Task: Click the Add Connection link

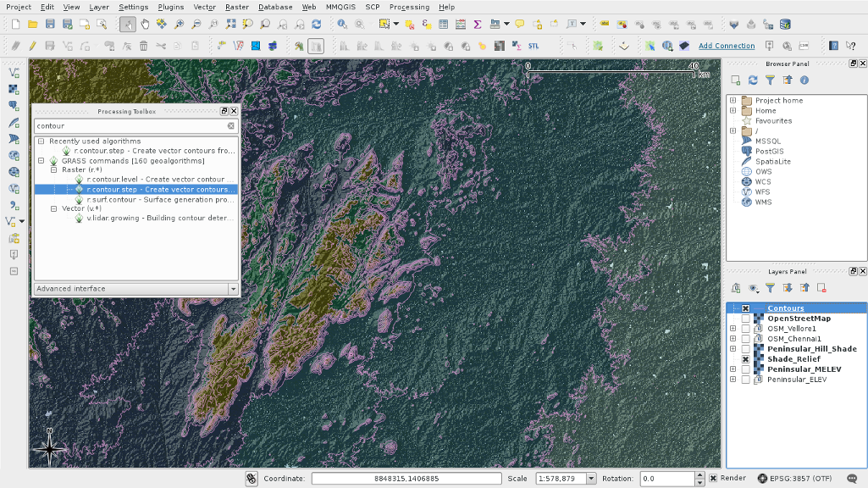Action: [727, 46]
